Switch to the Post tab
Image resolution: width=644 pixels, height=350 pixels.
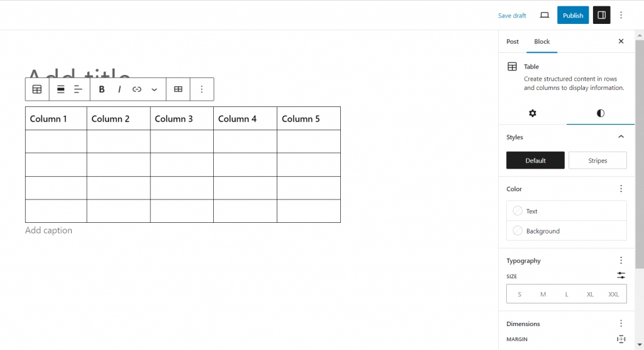pyautogui.click(x=513, y=42)
